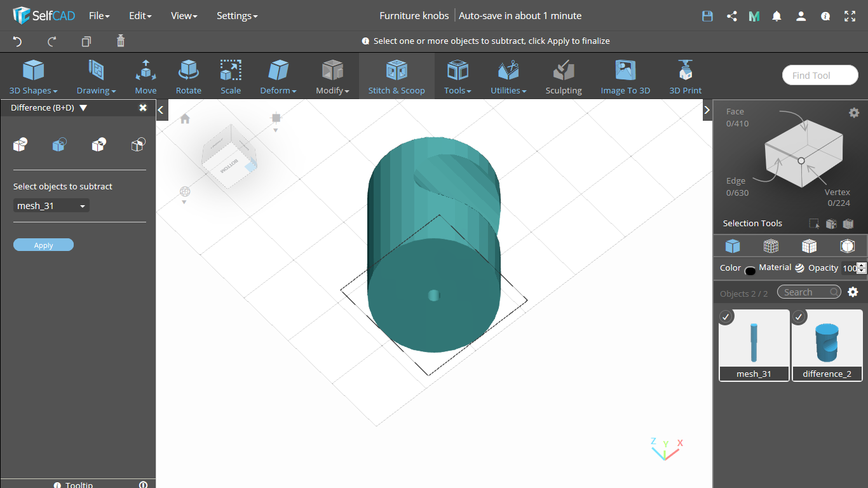Viewport: 868px width, 488px height.
Task: Close the Difference panel
Action: click(x=143, y=108)
